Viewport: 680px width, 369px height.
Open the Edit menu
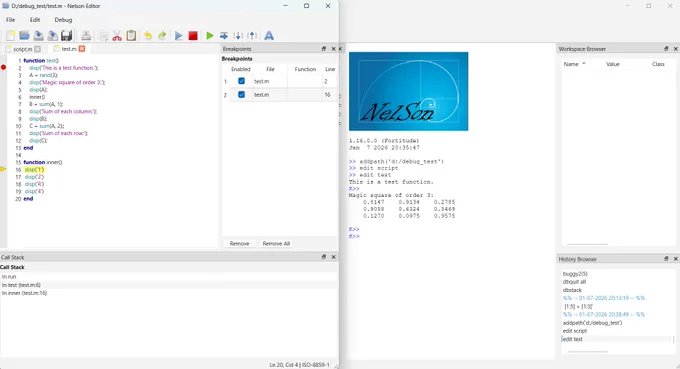click(35, 20)
